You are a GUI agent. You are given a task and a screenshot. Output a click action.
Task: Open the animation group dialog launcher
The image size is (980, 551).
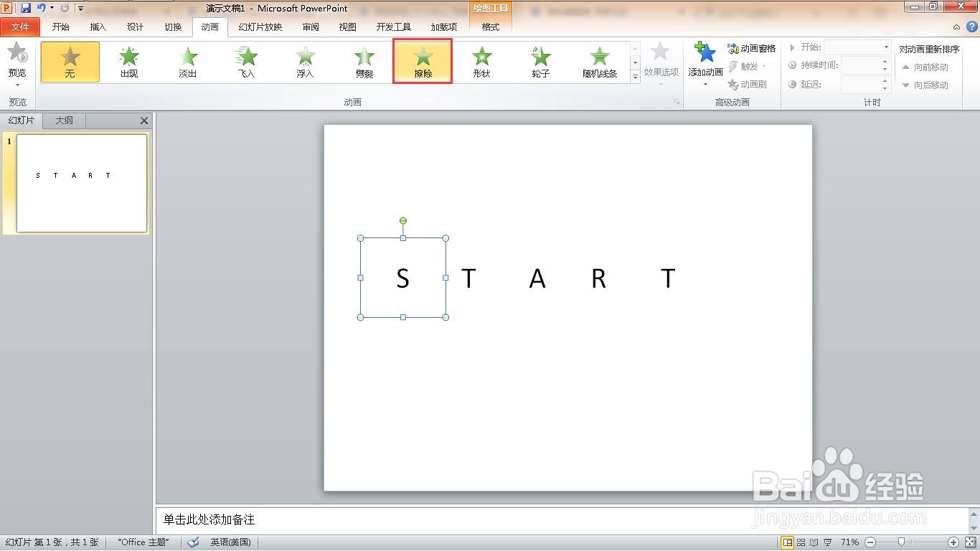[x=677, y=103]
